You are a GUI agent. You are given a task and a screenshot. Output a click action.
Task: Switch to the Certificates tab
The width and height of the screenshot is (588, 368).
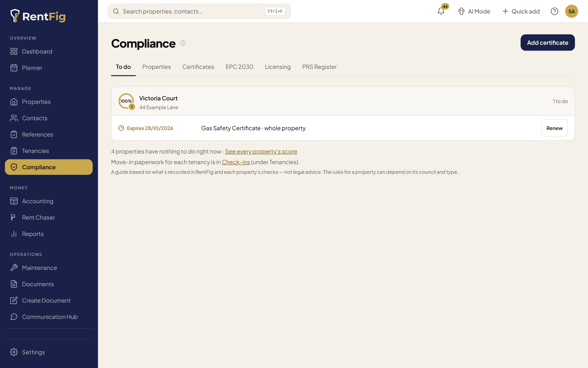[x=198, y=67]
